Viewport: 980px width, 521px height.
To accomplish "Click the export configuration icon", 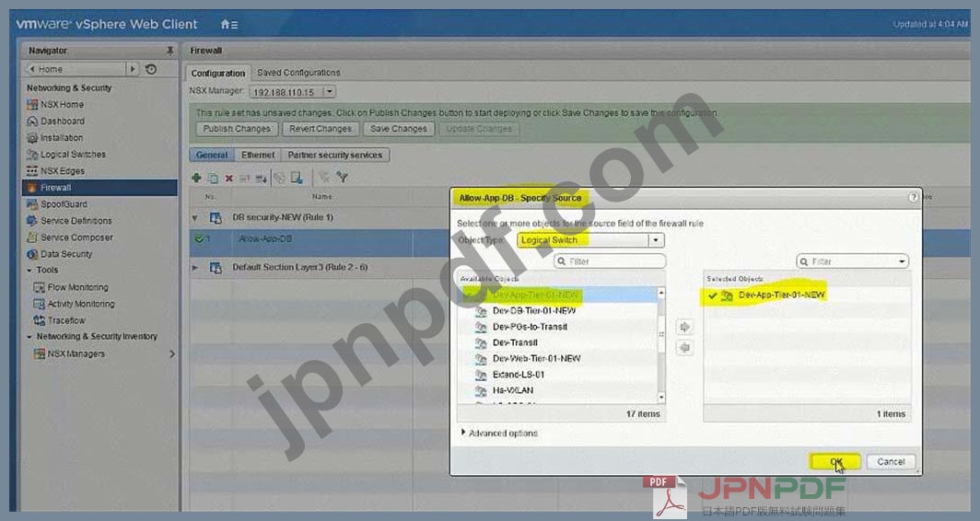I will tap(297, 178).
